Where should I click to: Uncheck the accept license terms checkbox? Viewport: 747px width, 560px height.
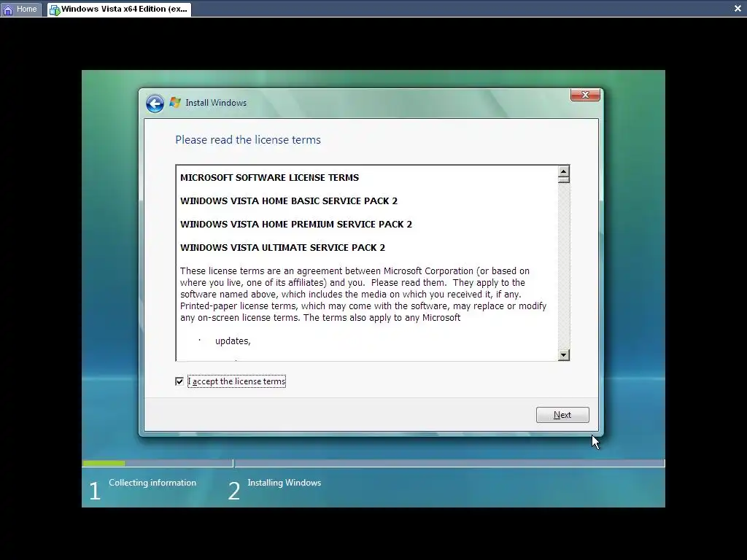point(179,381)
